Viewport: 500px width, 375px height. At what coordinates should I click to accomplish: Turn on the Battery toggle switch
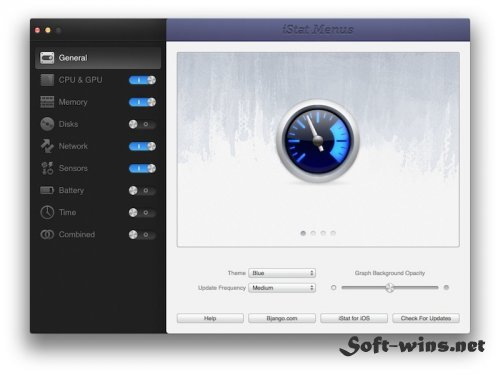click(142, 190)
